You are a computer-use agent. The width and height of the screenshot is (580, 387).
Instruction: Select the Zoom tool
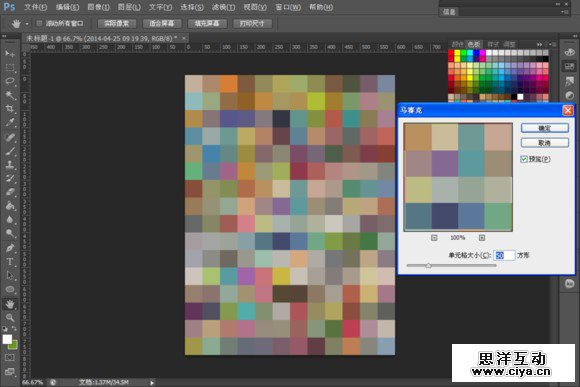(10, 318)
